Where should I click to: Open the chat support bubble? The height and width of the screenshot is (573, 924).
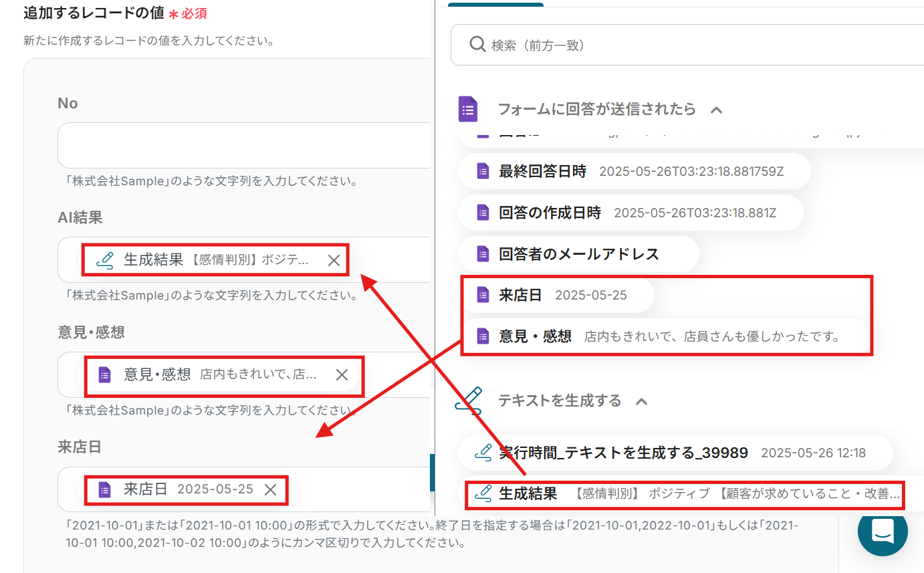point(883,531)
